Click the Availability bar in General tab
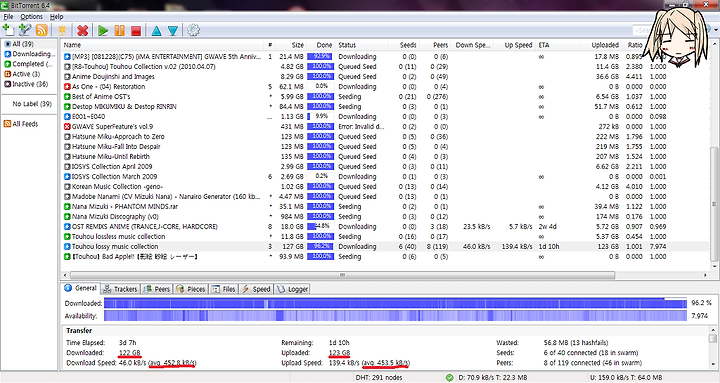Viewport: 720px width, 383px height. click(395, 316)
